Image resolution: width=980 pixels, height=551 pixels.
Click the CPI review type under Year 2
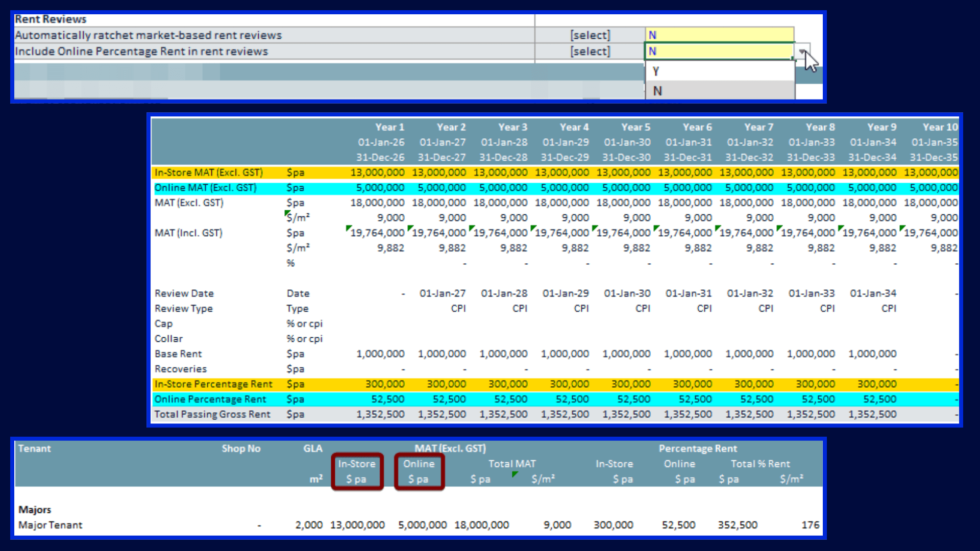[x=458, y=308]
